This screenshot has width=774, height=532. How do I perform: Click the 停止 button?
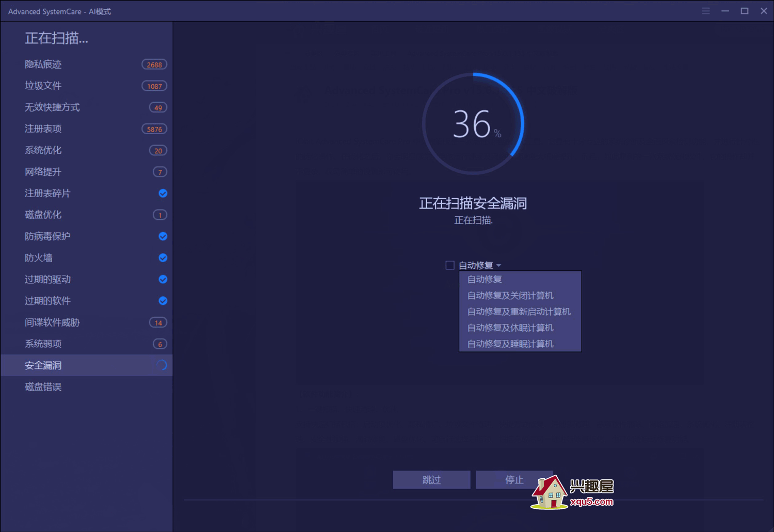[x=514, y=480]
